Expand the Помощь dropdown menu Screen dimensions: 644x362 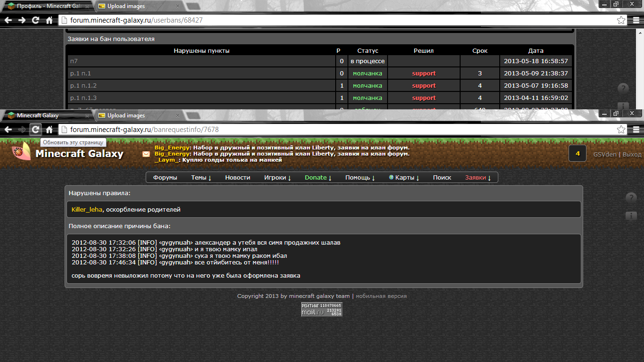pyautogui.click(x=360, y=178)
